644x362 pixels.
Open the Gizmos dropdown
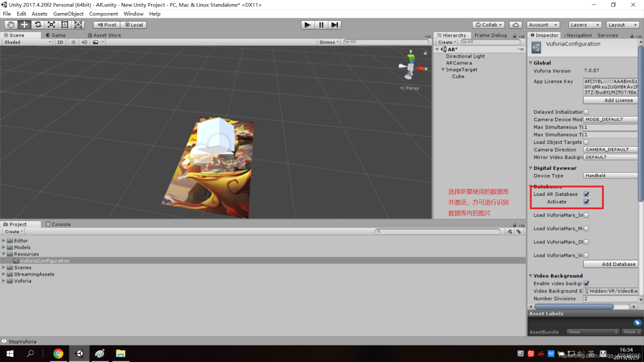coord(330,42)
